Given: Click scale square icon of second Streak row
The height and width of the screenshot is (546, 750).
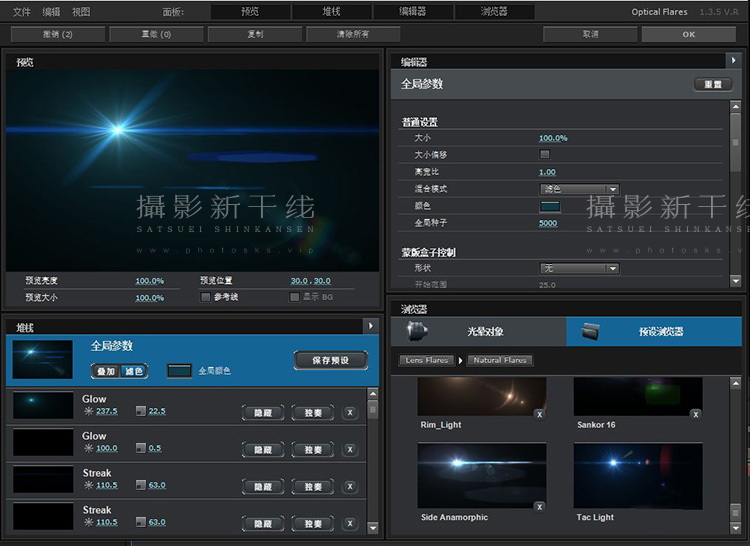Looking at the screenshot, I should coord(141,522).
